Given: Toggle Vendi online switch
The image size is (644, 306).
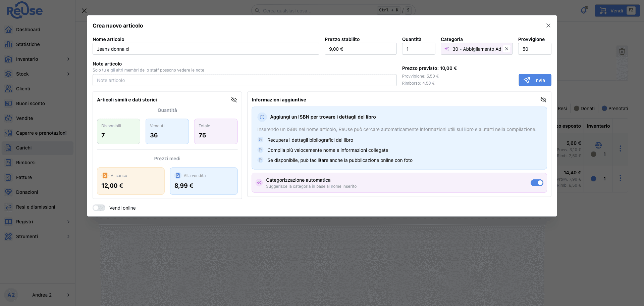Looking at the screenshot, I should point(99,208).
